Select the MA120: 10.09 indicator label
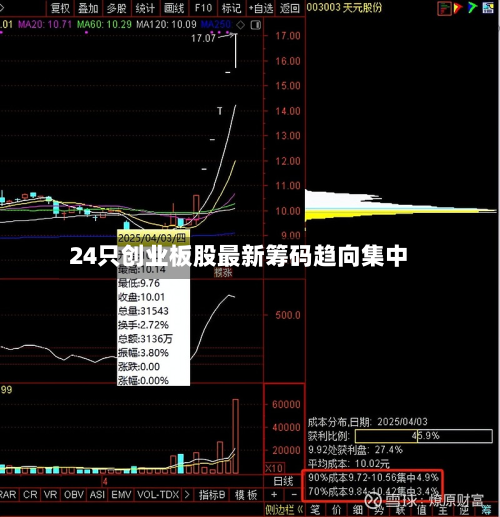The image size is (500, 517). pos(166,24)
